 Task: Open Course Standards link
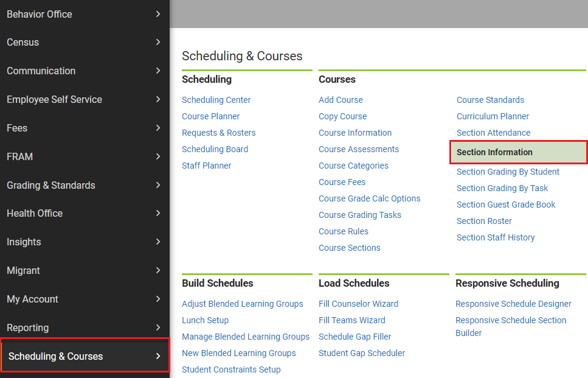[x=490, y=100]
